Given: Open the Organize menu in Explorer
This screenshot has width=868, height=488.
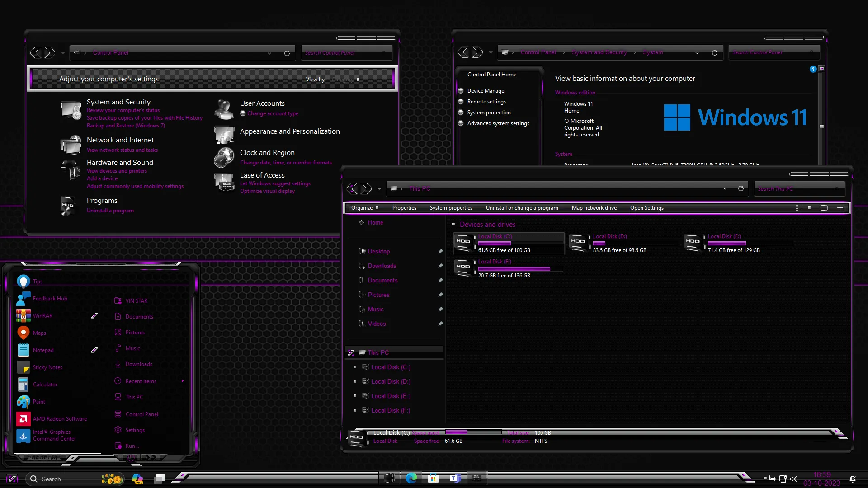Looking at the screenshot, I should (362, 208).
